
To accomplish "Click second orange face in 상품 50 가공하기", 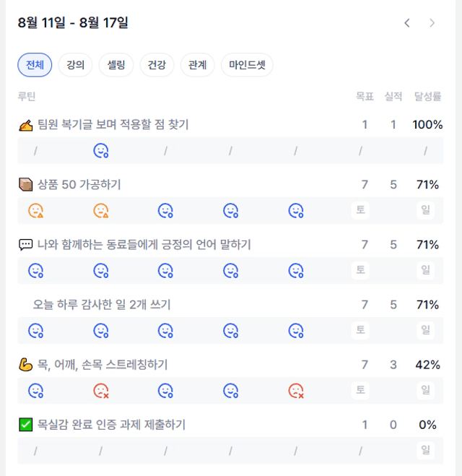I will [101, 211].
